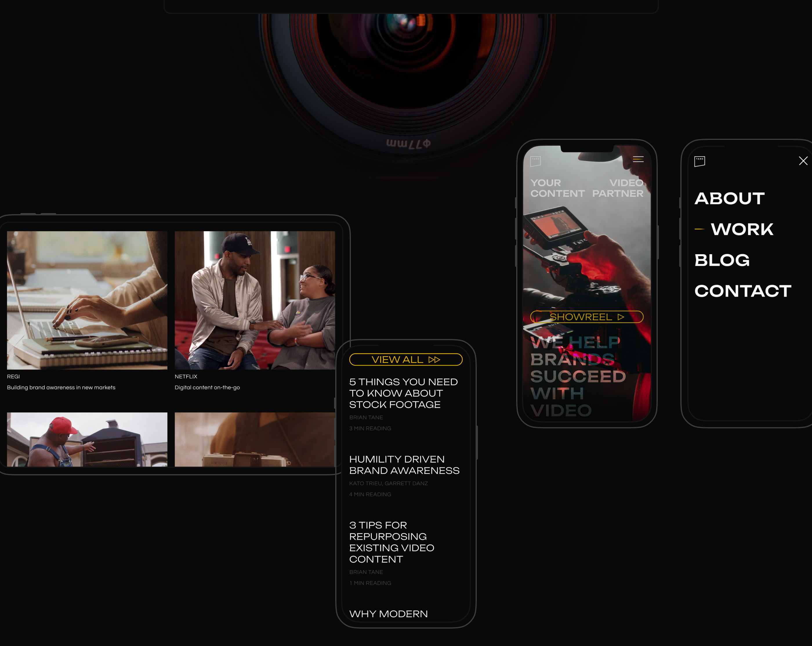Click the red cap man project thumbnail
812x646 pixels.
87,439
